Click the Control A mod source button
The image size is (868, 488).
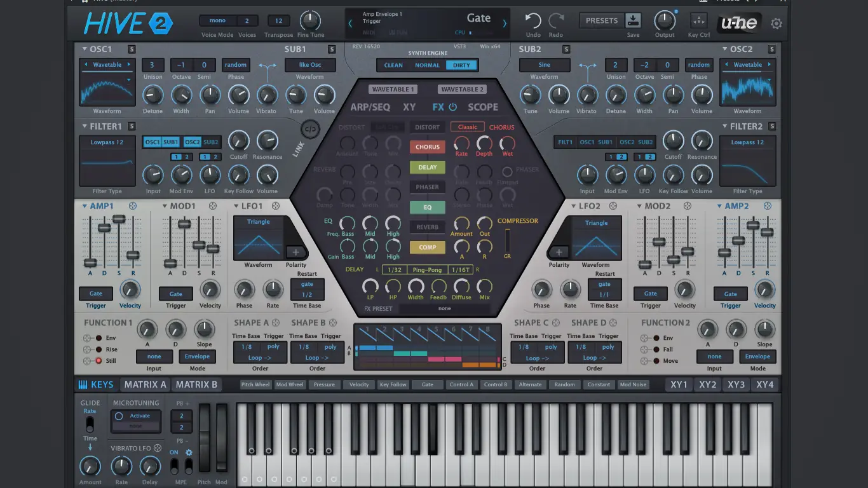pos(461,384)
